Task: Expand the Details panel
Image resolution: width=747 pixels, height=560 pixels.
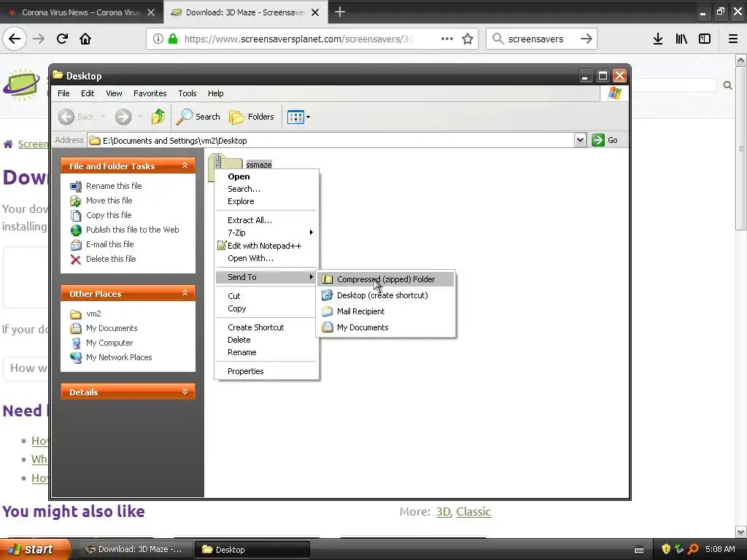Action: click(185, 392)
